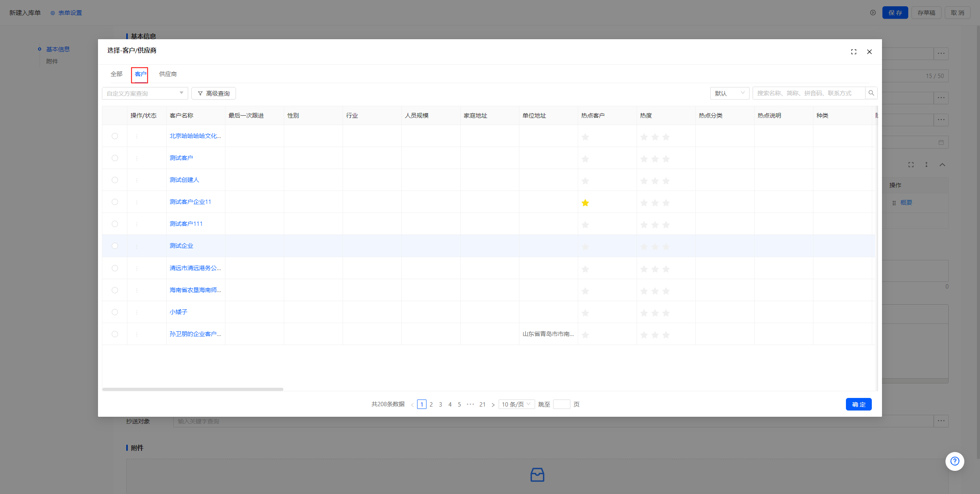The height and width of the screenshot is (494, 980).
Task: Toggle hot customer star for 测试客户企业11
Action: pos(585,203)
